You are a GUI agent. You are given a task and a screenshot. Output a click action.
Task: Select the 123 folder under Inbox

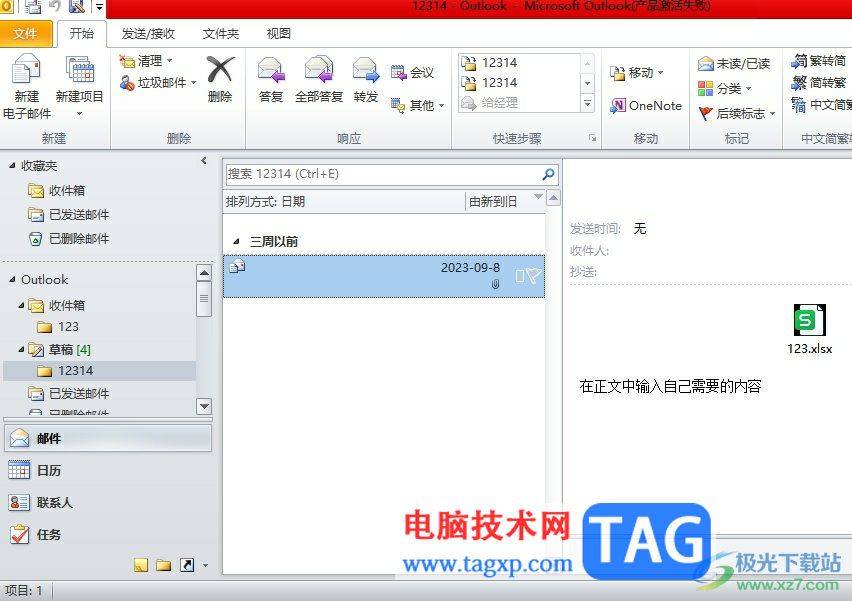click(x=58, y=327)
